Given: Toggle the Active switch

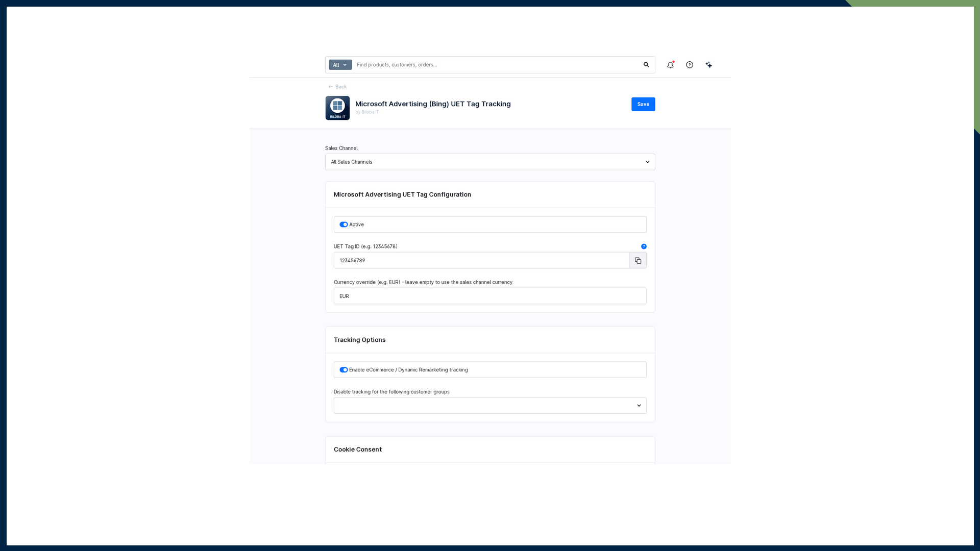Looking at the screenshot, I should 344,224.
